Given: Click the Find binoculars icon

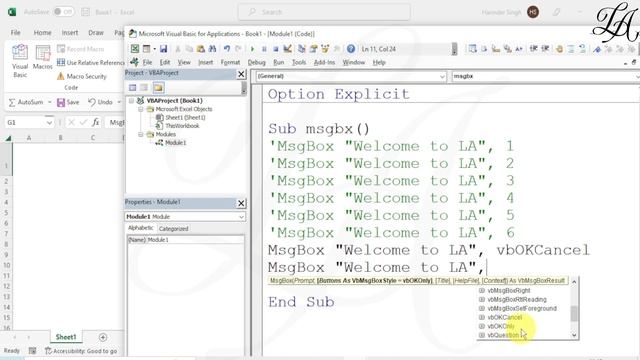Looking at the screenshot, I should point(212,49).
